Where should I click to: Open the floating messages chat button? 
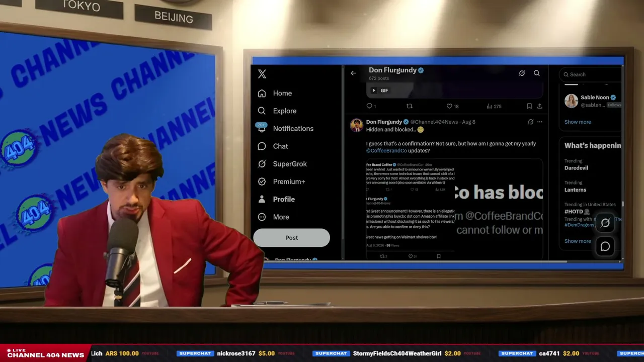click(605, 246)
